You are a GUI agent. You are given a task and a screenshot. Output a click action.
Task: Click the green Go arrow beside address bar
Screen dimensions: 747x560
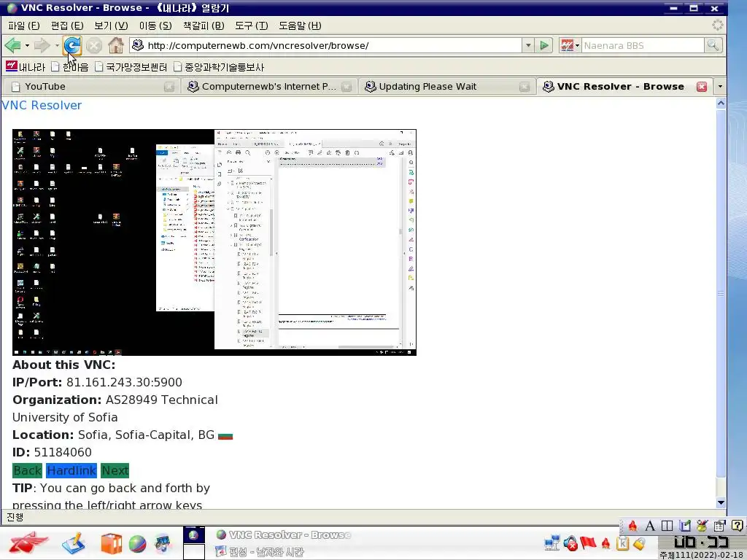pyautogui.click(x=544, y=46)
